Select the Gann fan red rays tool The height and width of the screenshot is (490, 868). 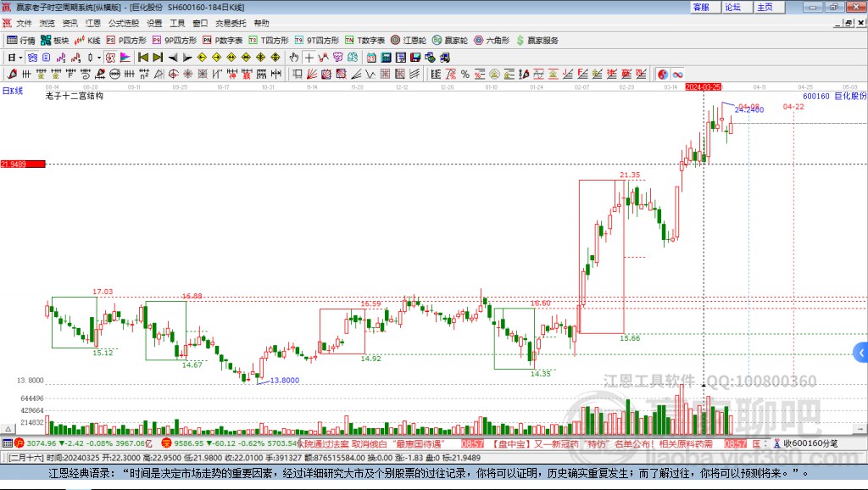[x=312, y=74]
